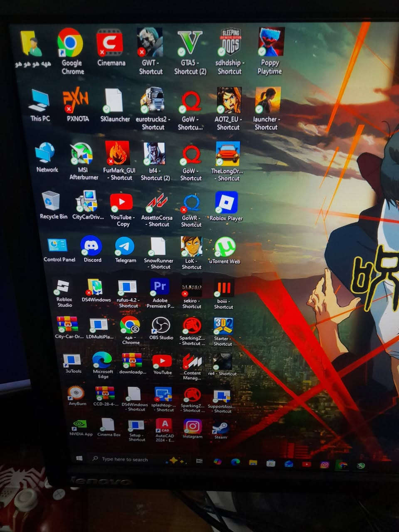
Task: Open the AutoCAD 2024 shortcut
Action: pos(164,426)
